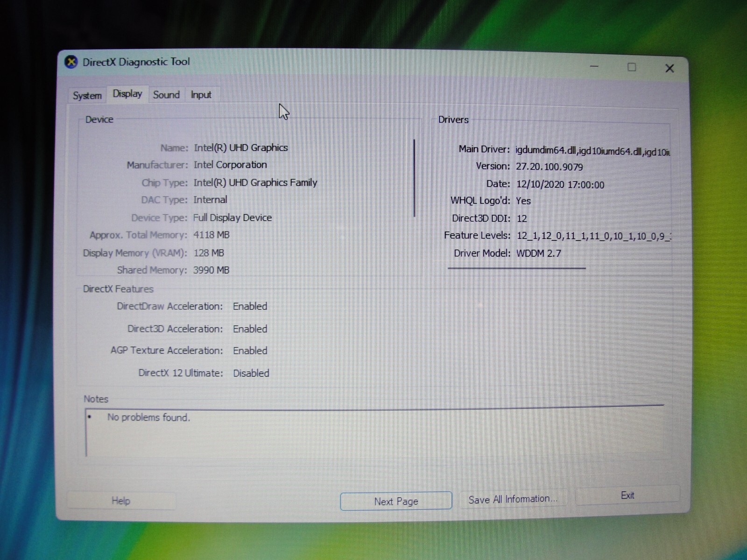Screen dimensions: 747x560
Task: Click the Help button
Action: tap(121, 501)
